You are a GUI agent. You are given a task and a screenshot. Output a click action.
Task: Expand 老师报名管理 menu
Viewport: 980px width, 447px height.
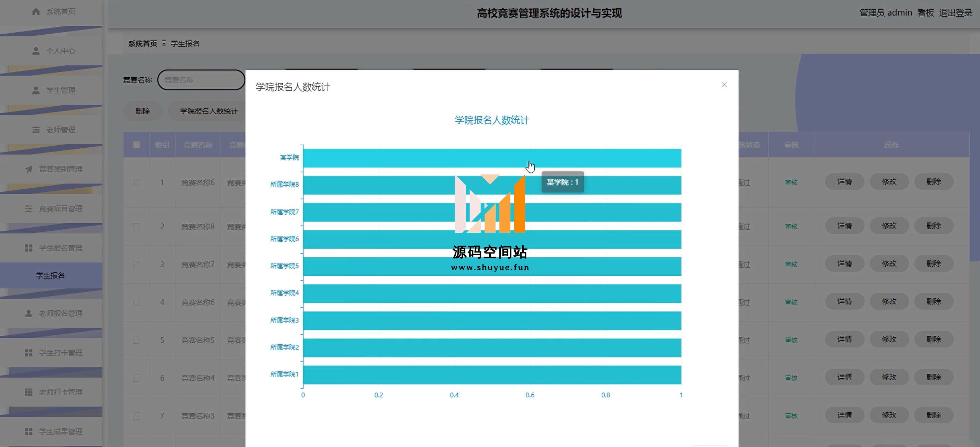51,313
